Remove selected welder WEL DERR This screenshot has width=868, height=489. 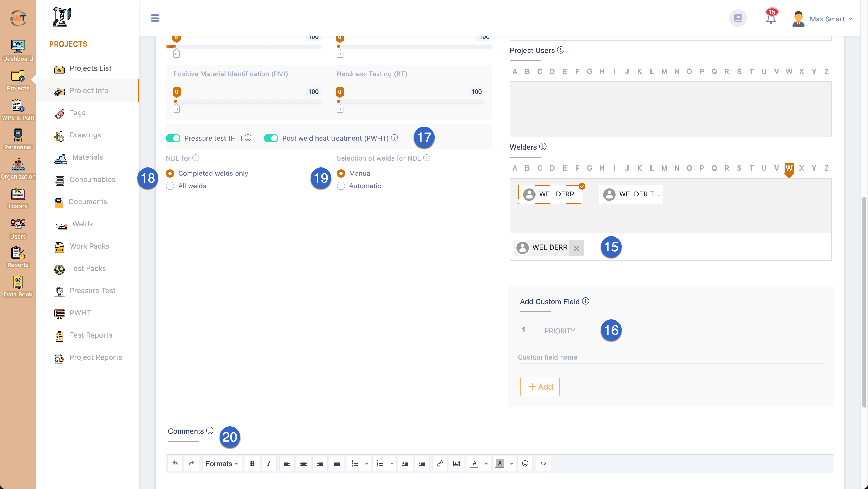[x=576, y=248]
